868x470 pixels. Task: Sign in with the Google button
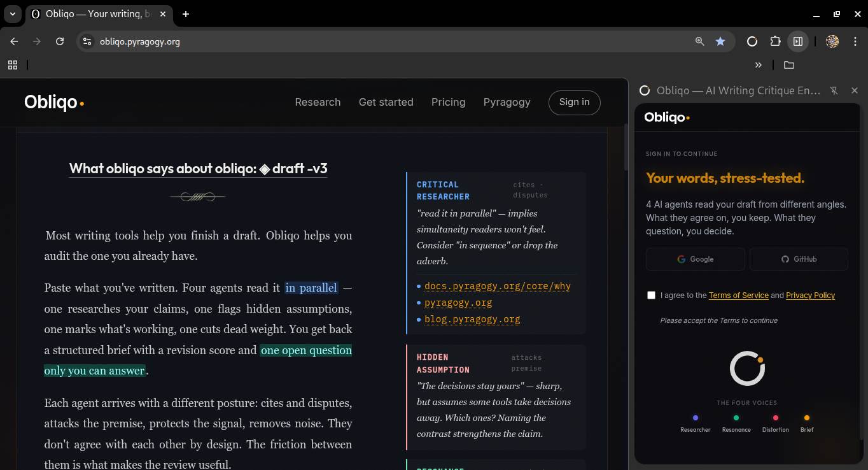[696, 259]
